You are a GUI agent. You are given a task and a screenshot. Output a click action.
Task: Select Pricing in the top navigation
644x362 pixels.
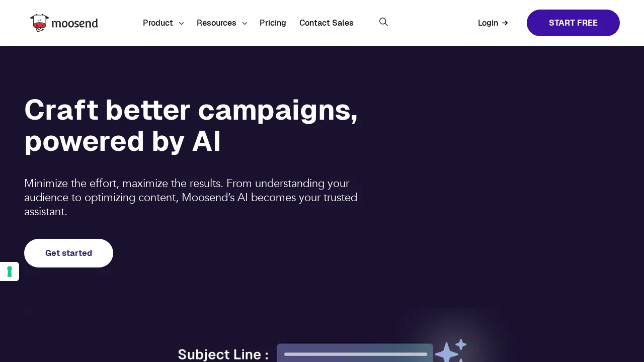pos(273,23)
